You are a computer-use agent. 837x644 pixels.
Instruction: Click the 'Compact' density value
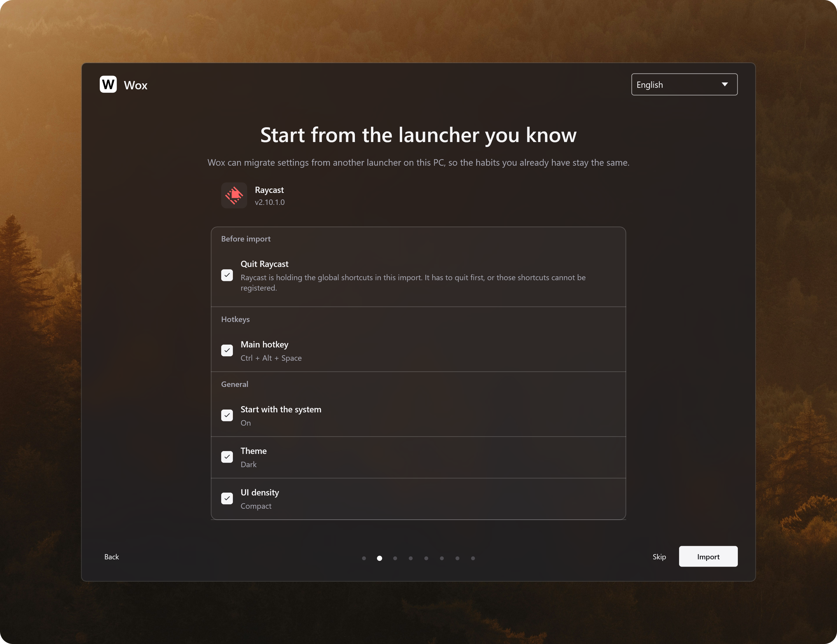[256, 506]
